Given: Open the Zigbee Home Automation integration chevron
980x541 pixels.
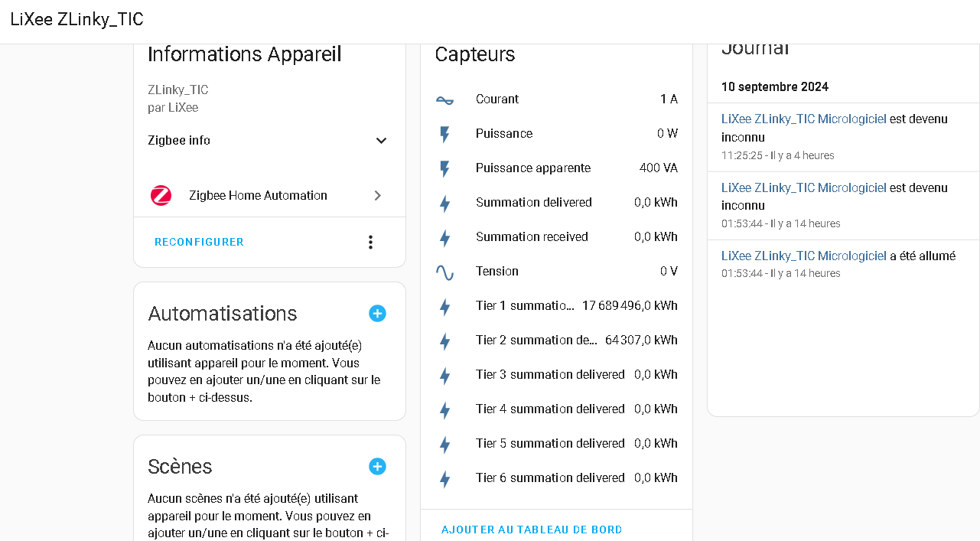Looking at the screenshot, I should (x=377, y=196).
